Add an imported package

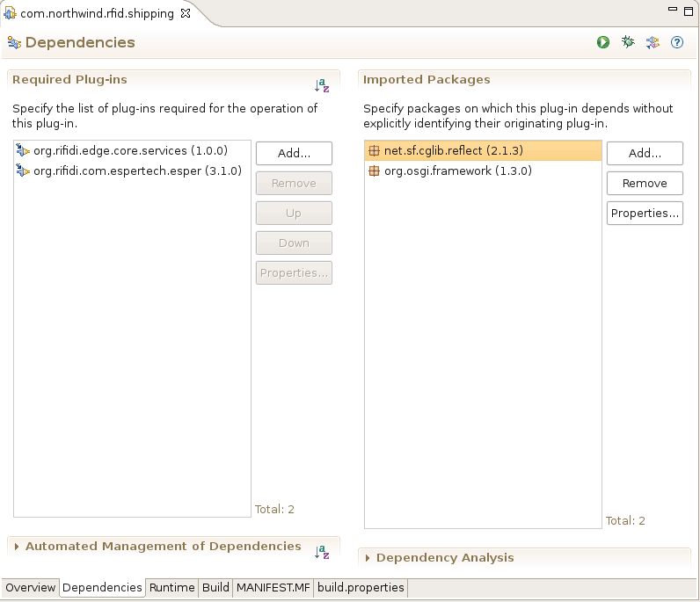(645, 153)
